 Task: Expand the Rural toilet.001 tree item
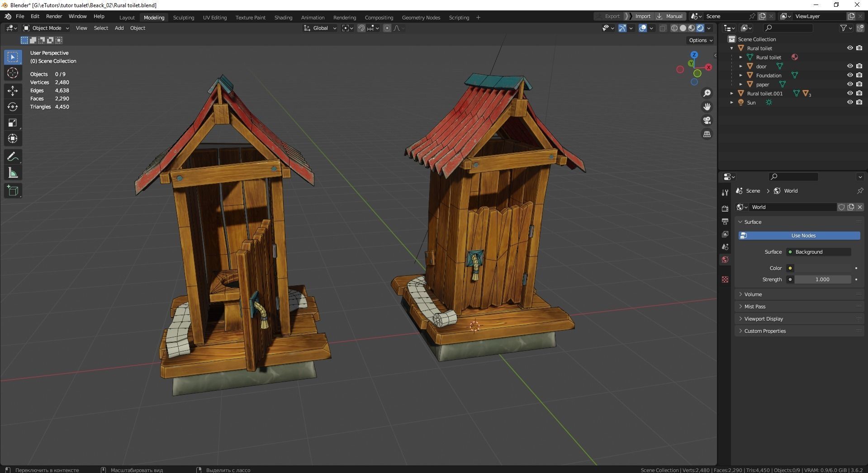pos(732,93)
